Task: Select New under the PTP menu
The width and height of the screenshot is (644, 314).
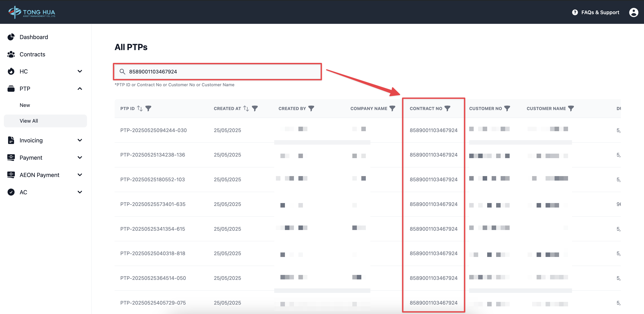Action: [x=25, y=105]
